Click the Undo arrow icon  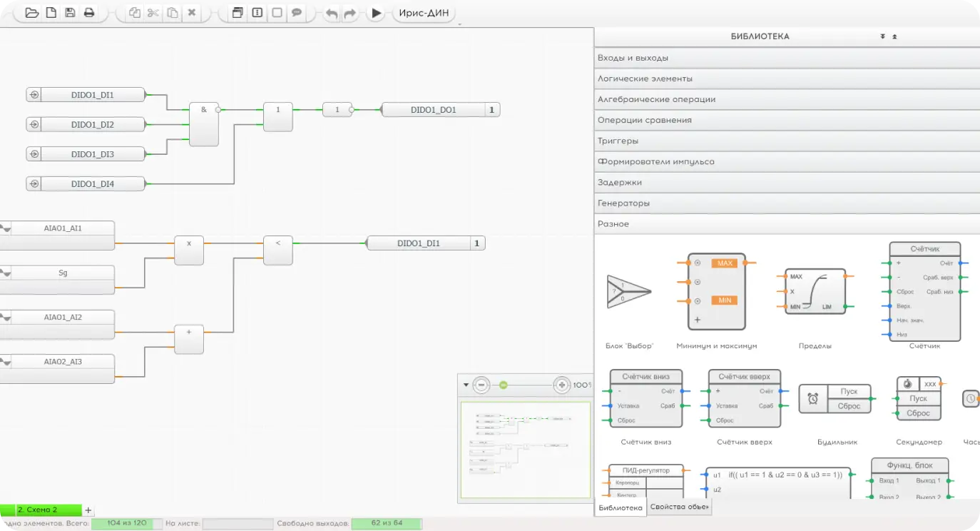tap(332, 14)
